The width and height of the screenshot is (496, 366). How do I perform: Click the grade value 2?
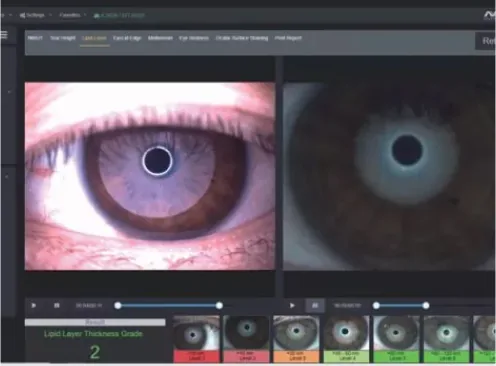(x=95, y=352)
